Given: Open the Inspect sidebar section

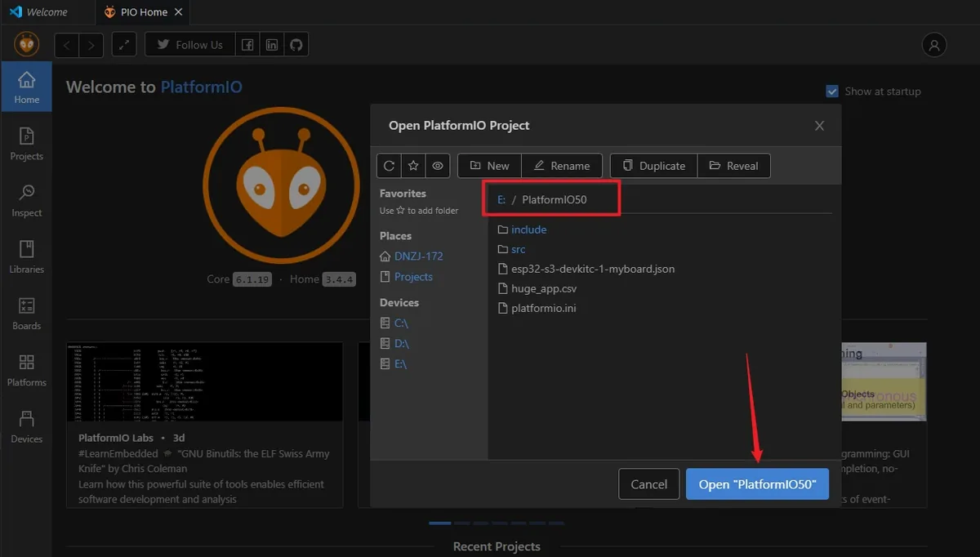Looking at the screenshot, I should 26,200.
